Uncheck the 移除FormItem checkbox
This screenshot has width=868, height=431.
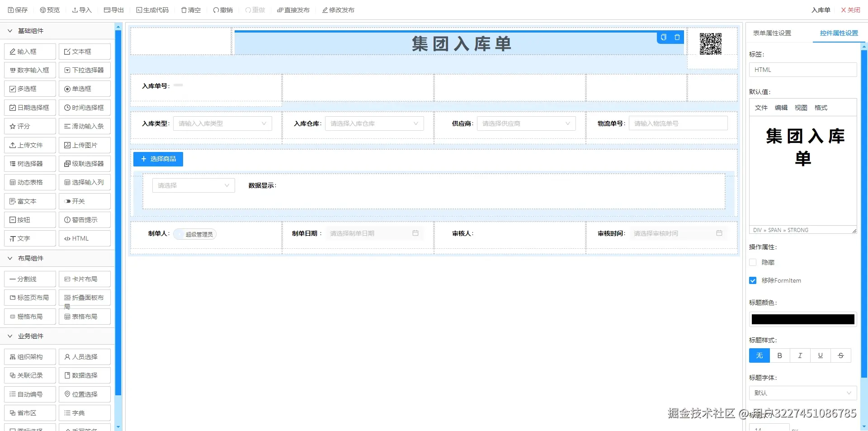[x=753, y=280]
